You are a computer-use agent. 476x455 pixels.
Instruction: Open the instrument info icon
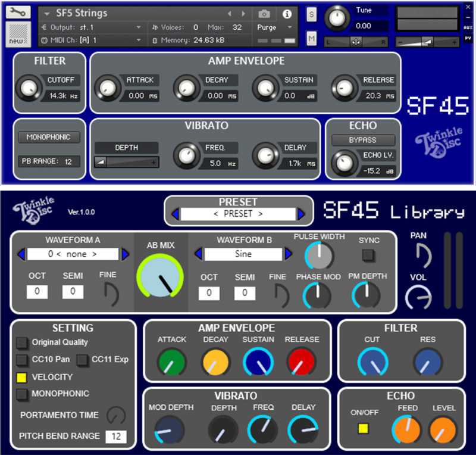tap(287, 13)
